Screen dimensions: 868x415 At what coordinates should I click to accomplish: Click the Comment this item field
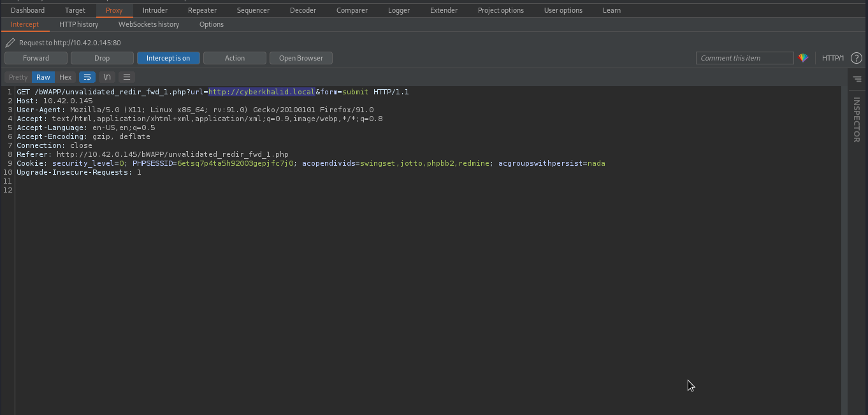coord(744,58)
